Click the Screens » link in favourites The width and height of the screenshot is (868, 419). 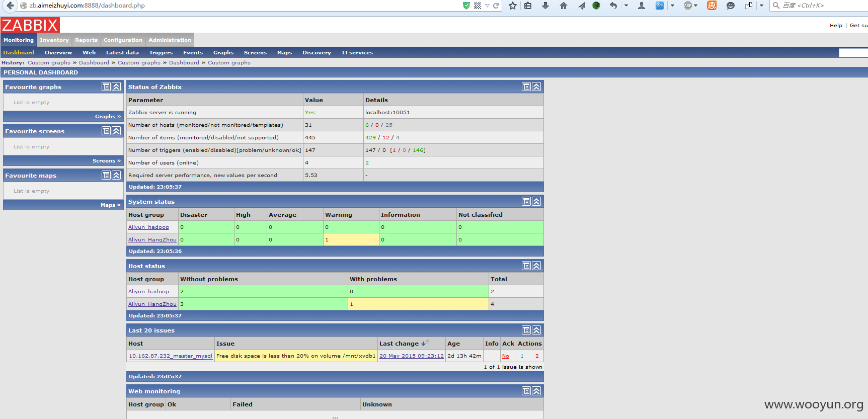coord(107,160)
